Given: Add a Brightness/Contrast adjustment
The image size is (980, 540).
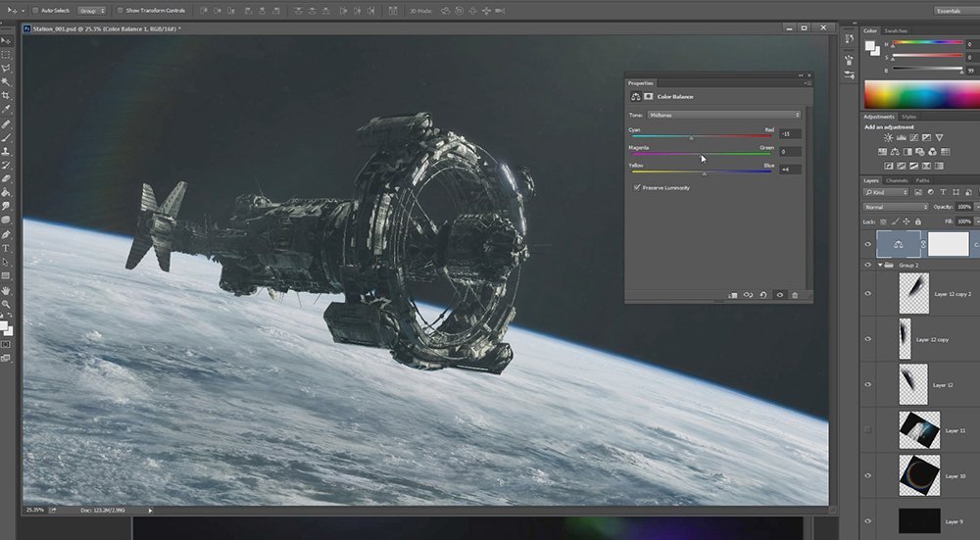Looking at the screenshot, I should pos(888,138).
